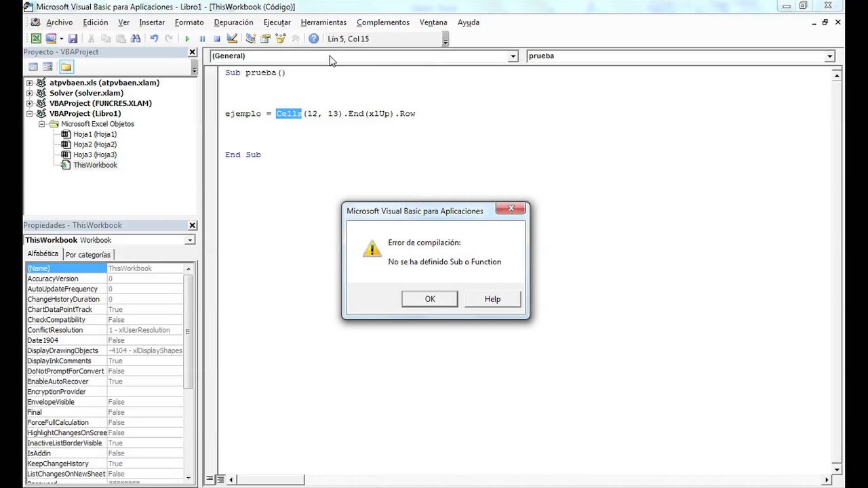Click the Insert UserForm toolbar icon
This screenshot has width=868, height=488.
51,39
